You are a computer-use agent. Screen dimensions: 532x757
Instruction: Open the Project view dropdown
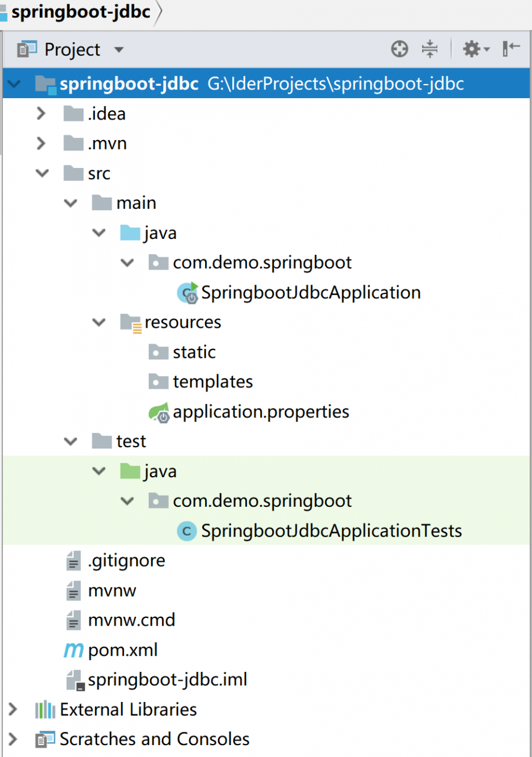[x=119, y=50]
